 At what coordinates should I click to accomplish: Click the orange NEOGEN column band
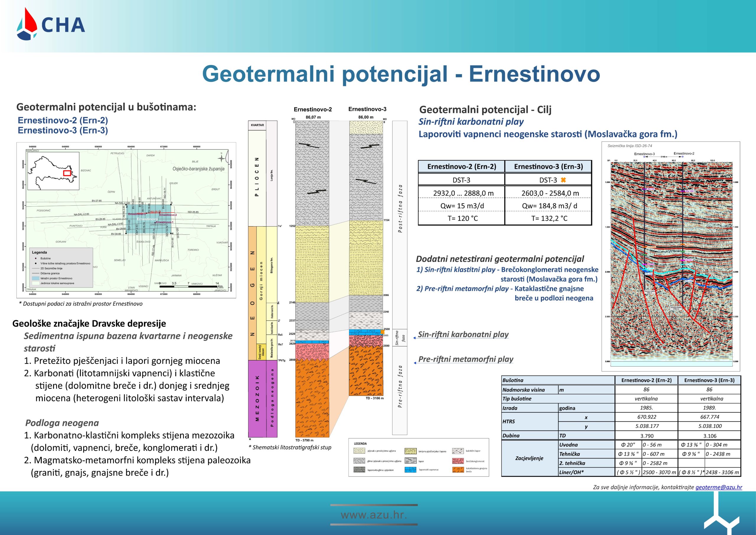click(x=252, y=293)
